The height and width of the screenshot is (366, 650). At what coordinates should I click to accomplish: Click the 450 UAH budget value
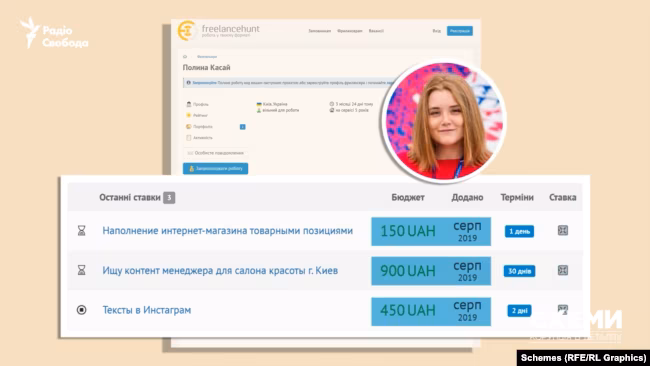[x=408, y=310]
